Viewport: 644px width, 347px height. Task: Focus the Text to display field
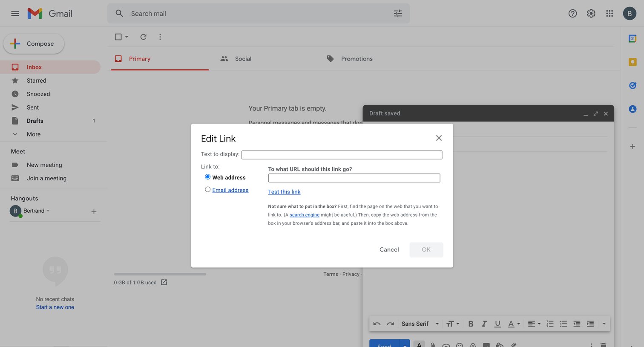coord(342,155)
